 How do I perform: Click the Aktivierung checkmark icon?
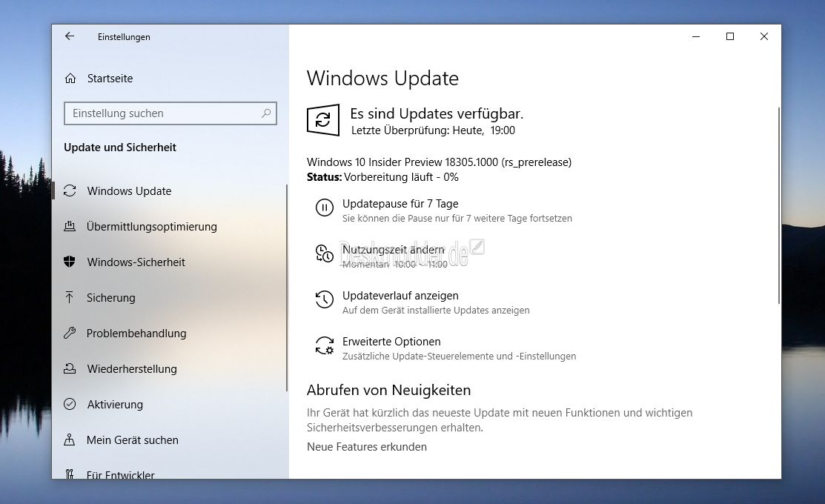[70, 404]
